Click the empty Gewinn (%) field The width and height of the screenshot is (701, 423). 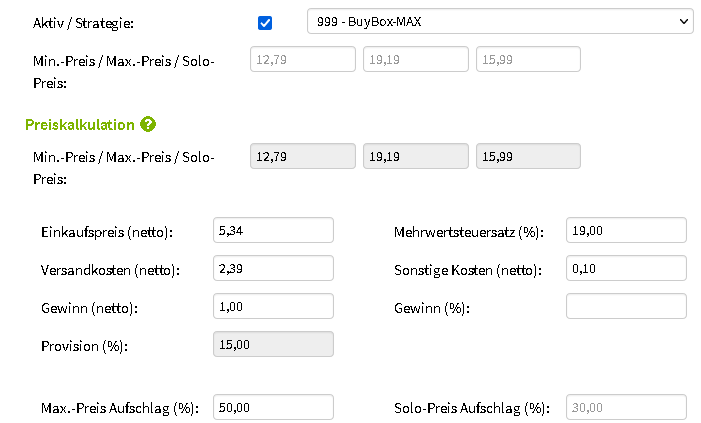(626, 306)
